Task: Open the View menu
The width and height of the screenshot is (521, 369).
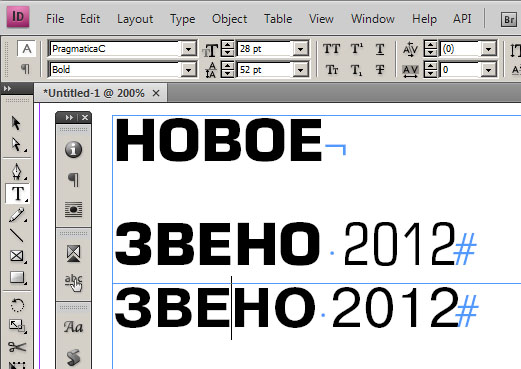Action: [x=321, y=19]
